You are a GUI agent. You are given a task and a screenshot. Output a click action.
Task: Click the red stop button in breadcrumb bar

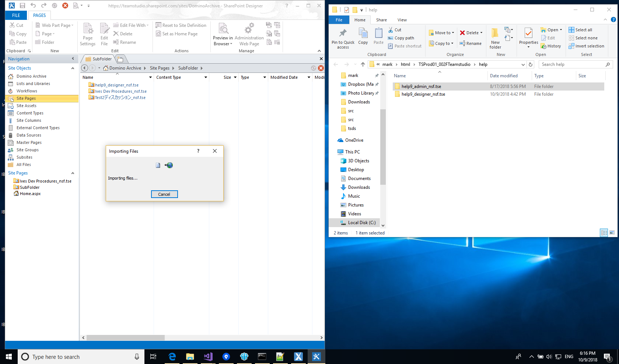321,68
